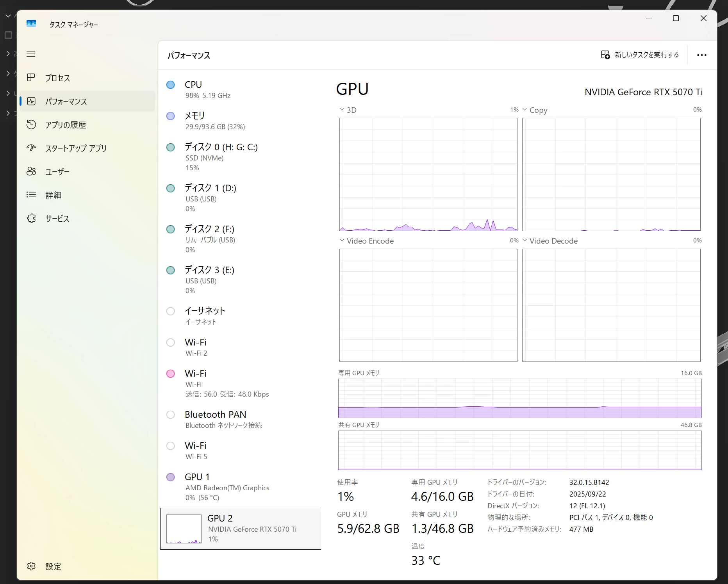Open the Video Decode graph dropdown

click(x=525, y=240)
